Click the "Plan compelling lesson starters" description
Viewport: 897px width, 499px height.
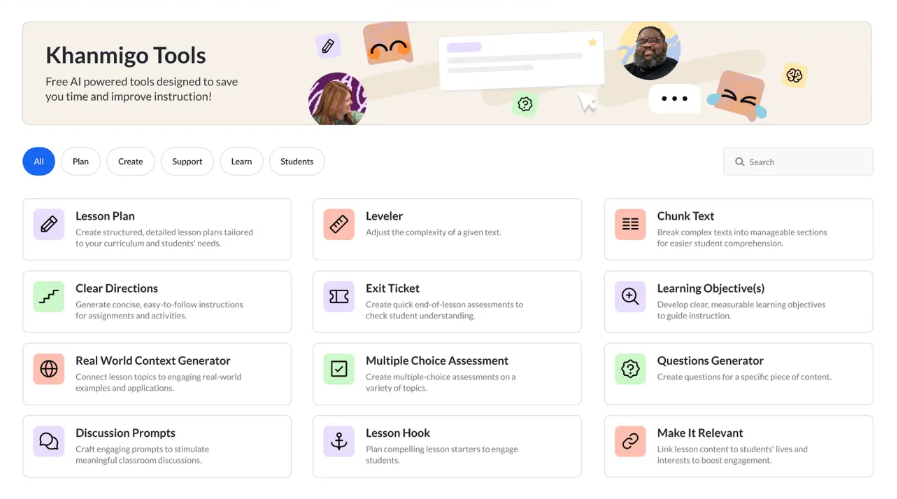(x=442, y=455)
